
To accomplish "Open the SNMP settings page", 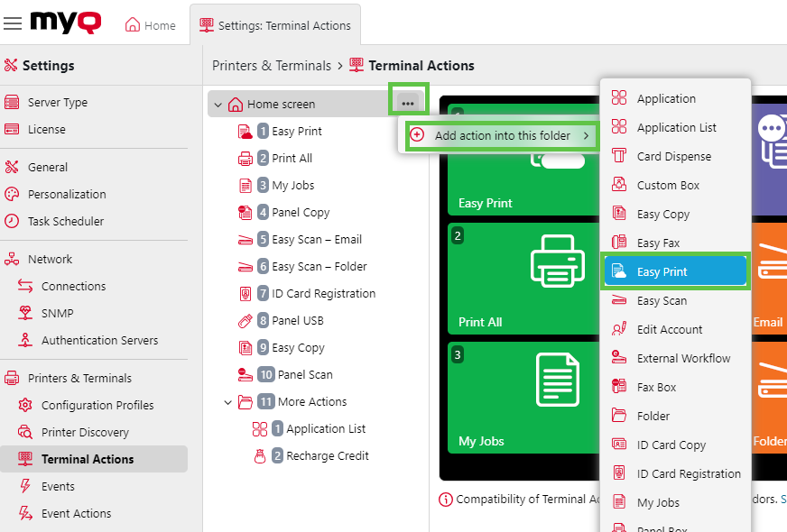I will pyautogui.click(x=58, y=314).
